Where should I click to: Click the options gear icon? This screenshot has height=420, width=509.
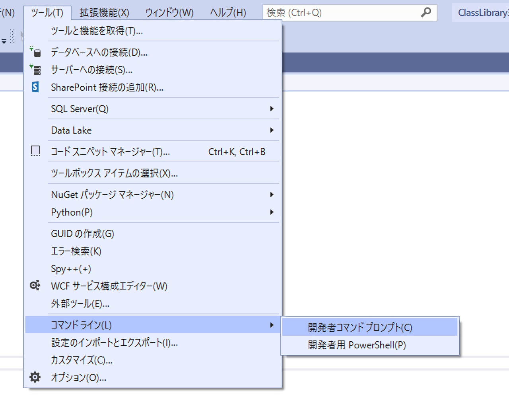pyautogui.click(x=35, y=377)
